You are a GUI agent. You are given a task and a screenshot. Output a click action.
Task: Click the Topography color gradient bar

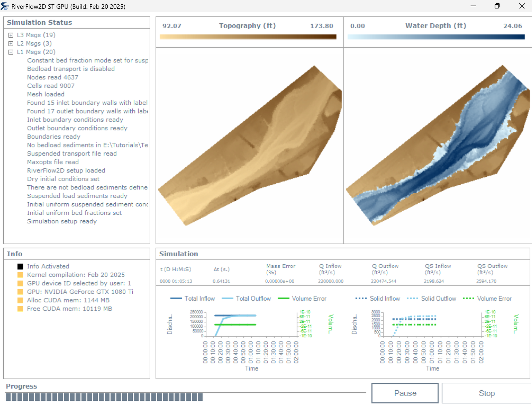pos(248,37)
